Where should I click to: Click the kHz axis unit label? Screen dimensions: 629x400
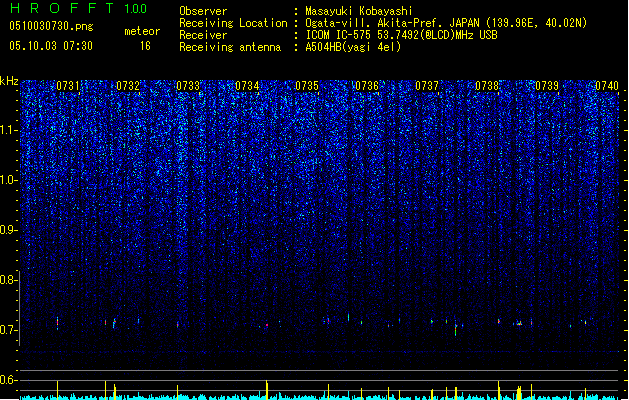(x=9, y=81)
